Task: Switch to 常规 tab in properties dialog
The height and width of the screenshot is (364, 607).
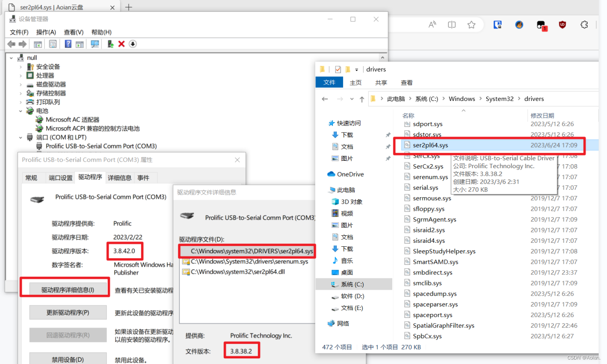Action: point(32,178)
